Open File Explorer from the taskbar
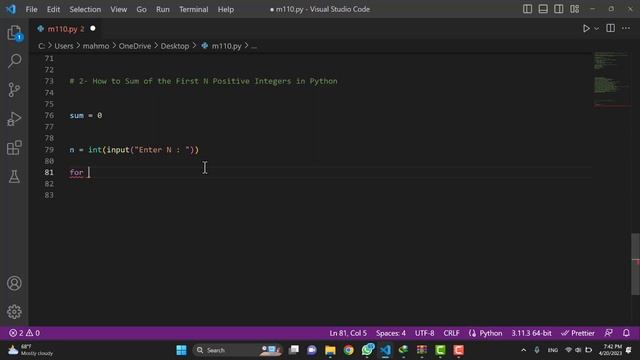 coord(330,350)
